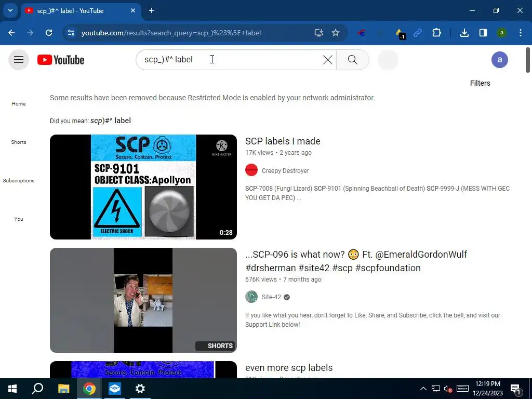Click the 17K views 2 years ago text

[x=278, y=153]
